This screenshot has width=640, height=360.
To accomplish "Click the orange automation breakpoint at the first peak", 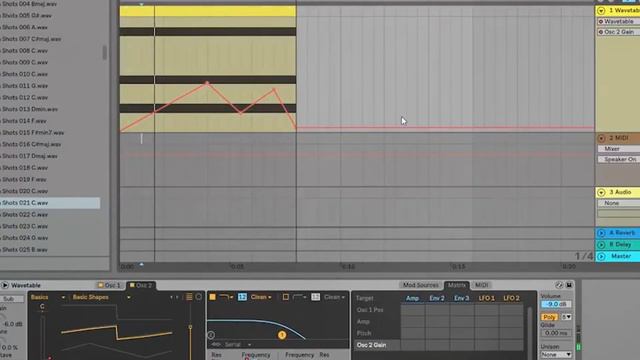I will [207, 83].
